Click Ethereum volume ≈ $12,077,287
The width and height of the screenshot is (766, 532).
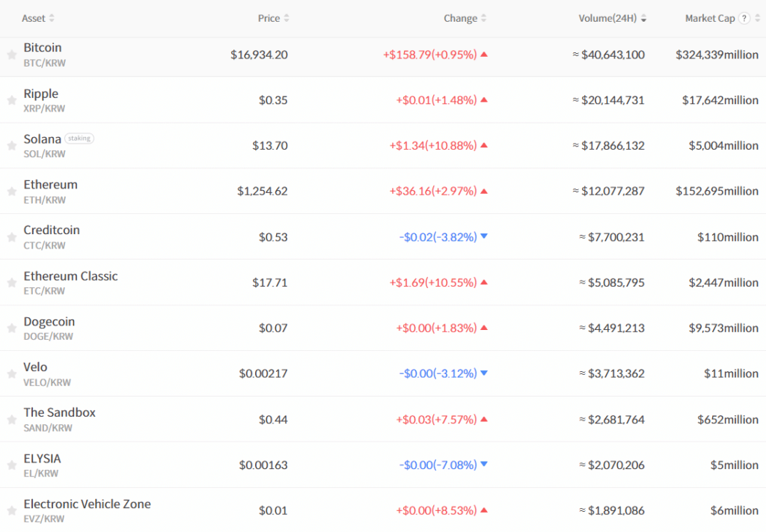[x=609, y=191]
